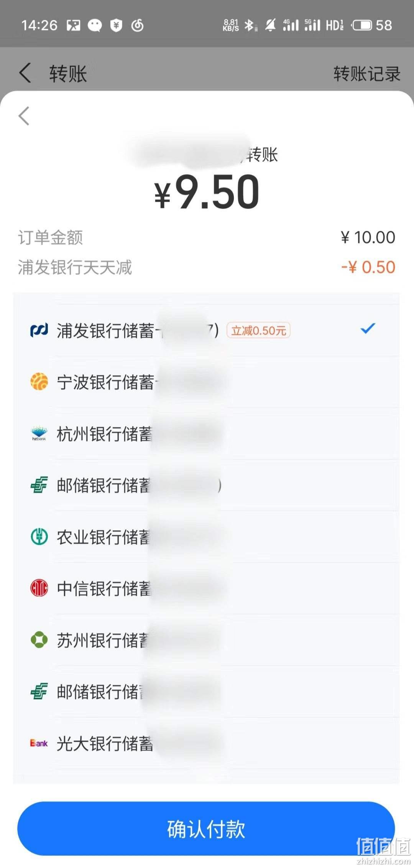Image resolution: width=414 pixels, height=868 pixels.
Task: Select 农业银行储蓄 card as payment method
Action: click(x=206, y=537)
